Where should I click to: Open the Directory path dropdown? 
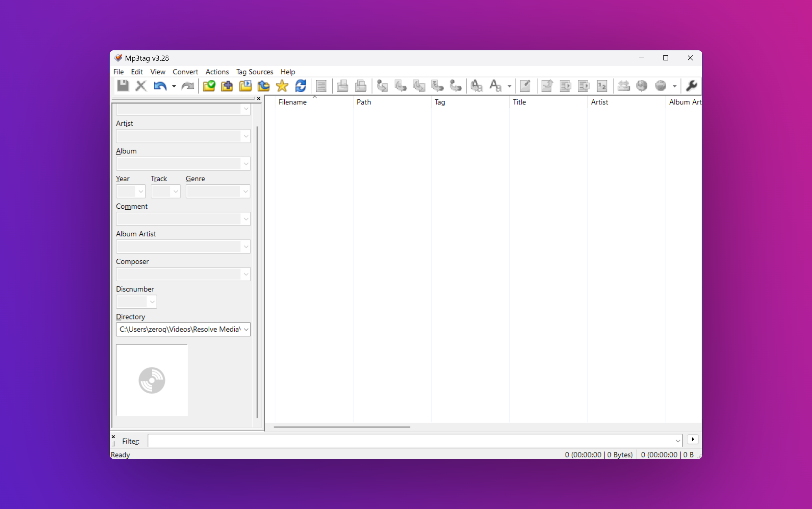(246, 329)
